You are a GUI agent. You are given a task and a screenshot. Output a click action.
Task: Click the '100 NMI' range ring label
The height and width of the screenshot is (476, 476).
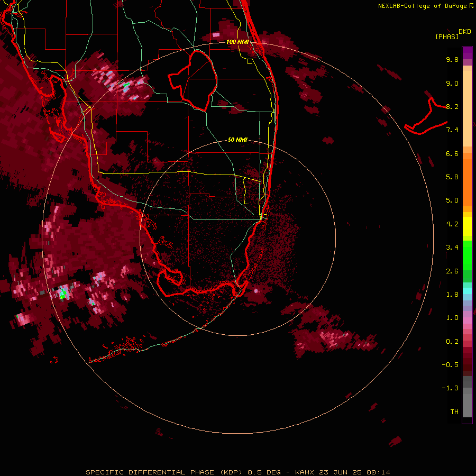[x=237, y=42]
